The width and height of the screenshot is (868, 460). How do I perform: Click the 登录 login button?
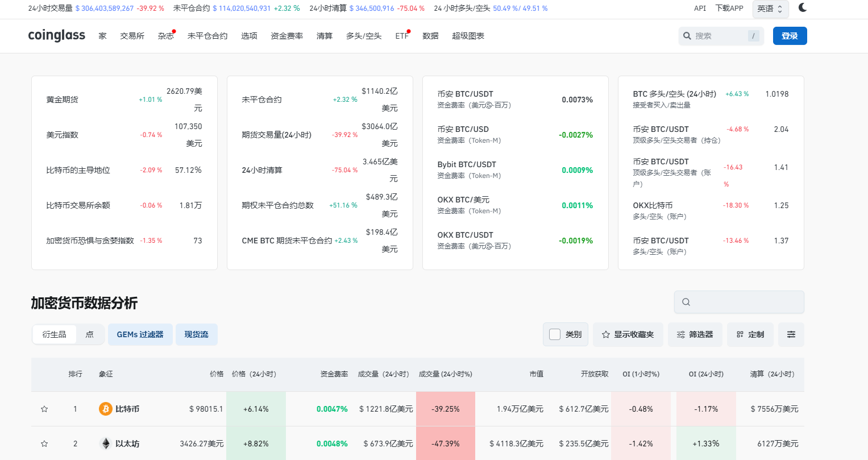(790, 36)
